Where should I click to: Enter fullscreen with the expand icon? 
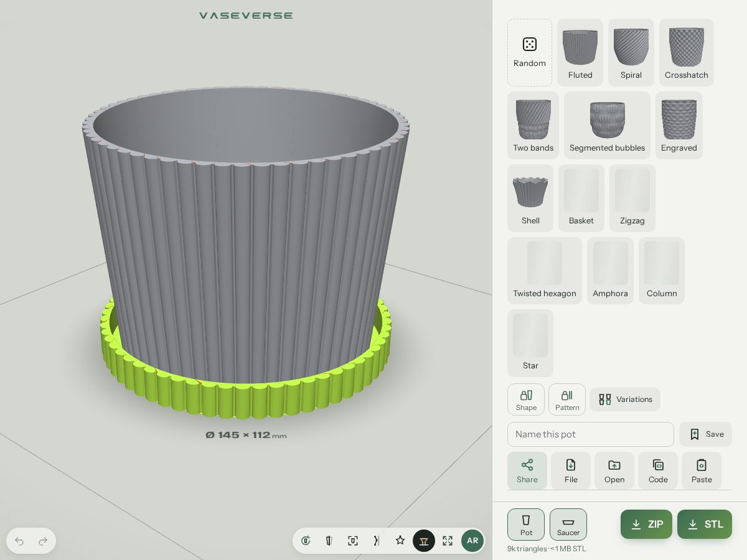[x=448, y=541]
